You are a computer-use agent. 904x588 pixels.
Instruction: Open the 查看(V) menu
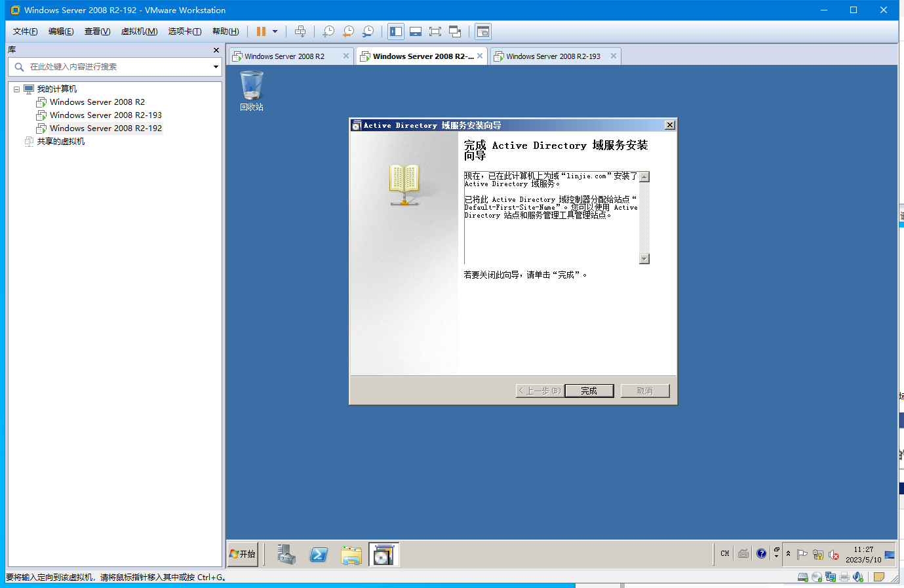(x=97, y=31)
